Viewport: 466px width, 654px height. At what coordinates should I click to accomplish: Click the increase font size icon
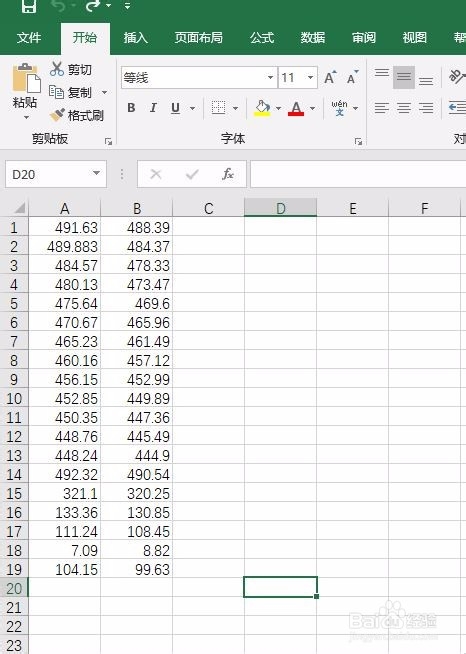pos(330,78)
